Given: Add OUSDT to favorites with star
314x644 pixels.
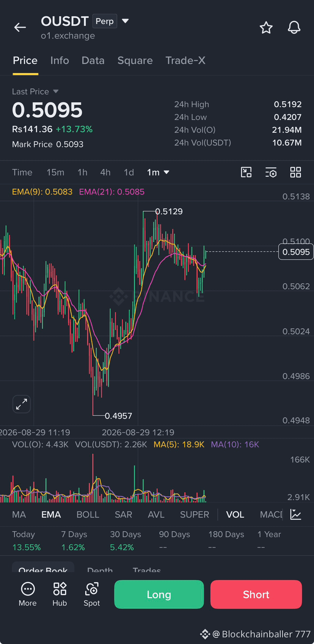Looking at the screenshot, I should 266,27.
